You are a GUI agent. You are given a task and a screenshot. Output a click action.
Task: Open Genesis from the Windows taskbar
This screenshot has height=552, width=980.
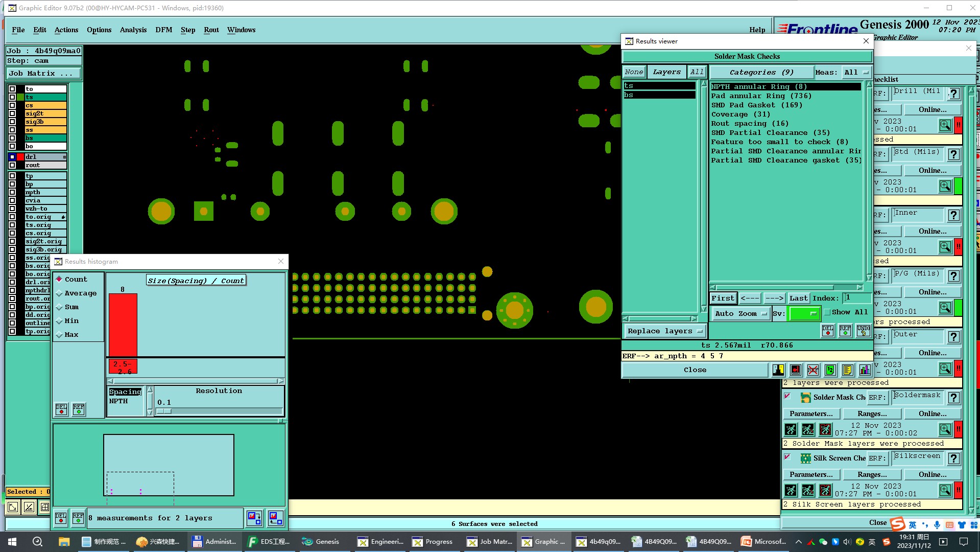pyautogui.click(x=321, y=542)
